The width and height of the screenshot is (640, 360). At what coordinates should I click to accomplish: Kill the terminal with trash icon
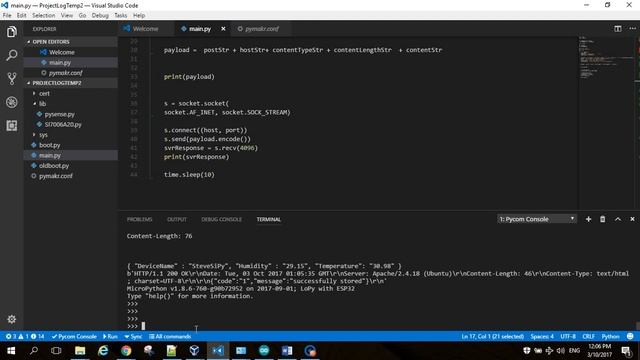point(602,219)
